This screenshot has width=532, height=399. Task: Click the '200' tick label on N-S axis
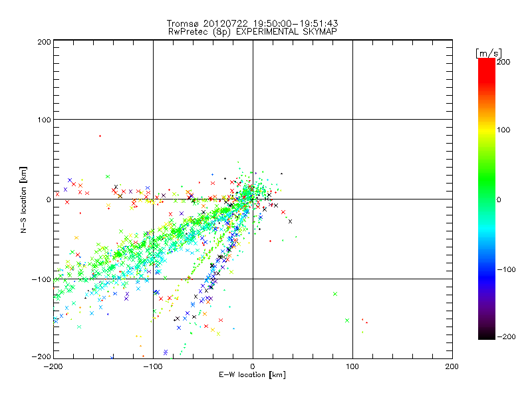[44, 42]
